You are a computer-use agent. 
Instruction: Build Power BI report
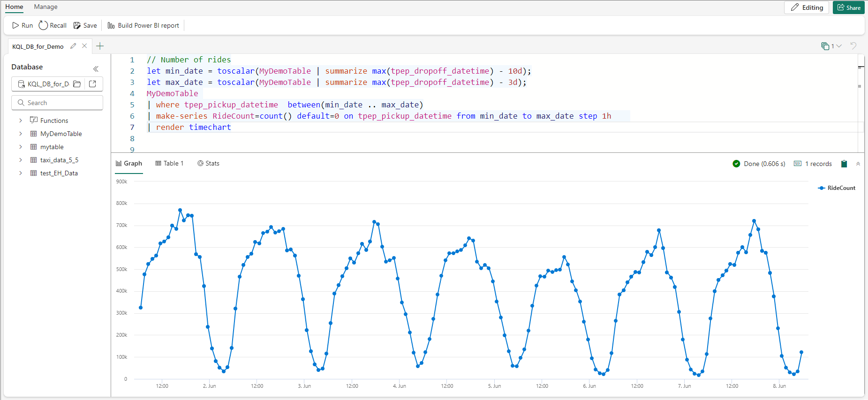click(x=143, y=25)
